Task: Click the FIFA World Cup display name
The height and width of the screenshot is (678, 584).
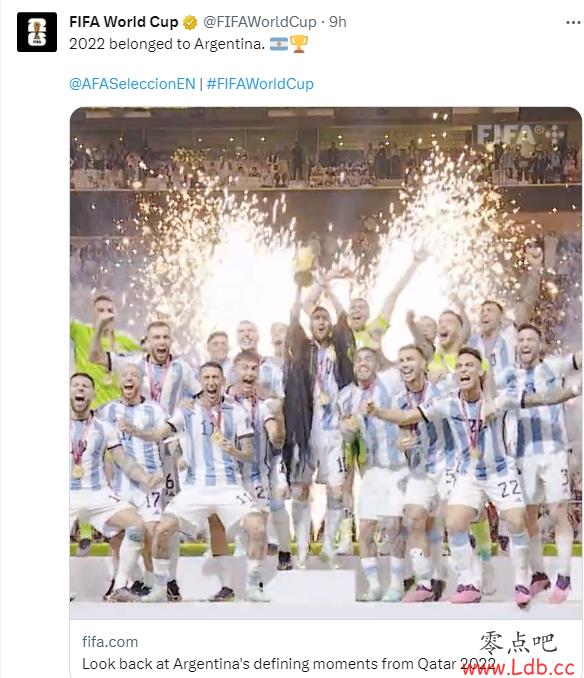Action: pyautogui.click(x=124, y=22)
